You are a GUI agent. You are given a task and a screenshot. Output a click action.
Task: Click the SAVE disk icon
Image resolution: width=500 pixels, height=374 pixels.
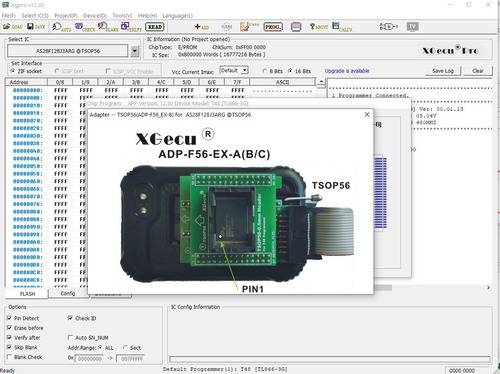pyautogui.click(x=36, y=27)
